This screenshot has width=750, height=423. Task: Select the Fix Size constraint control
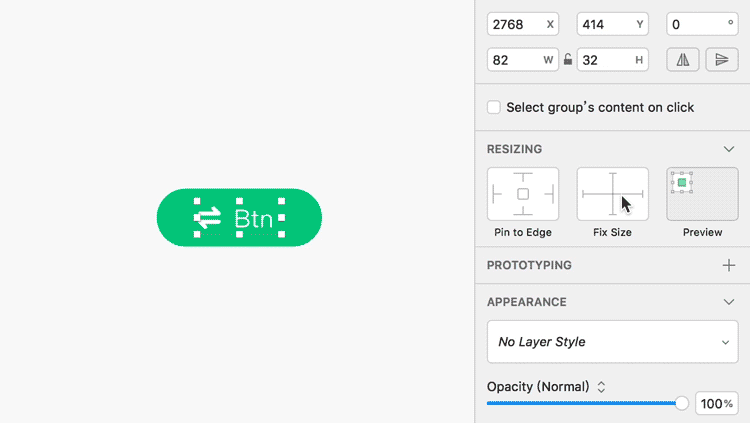[612, 194]
